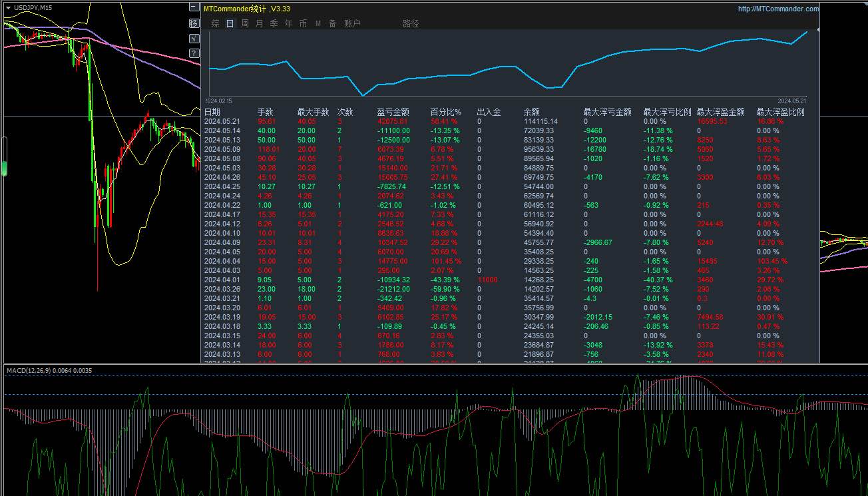This screenshot has width=868, height=496.
Task: Click loss -621.00 in 2024.04.22 row
Action: click(389, 205)
